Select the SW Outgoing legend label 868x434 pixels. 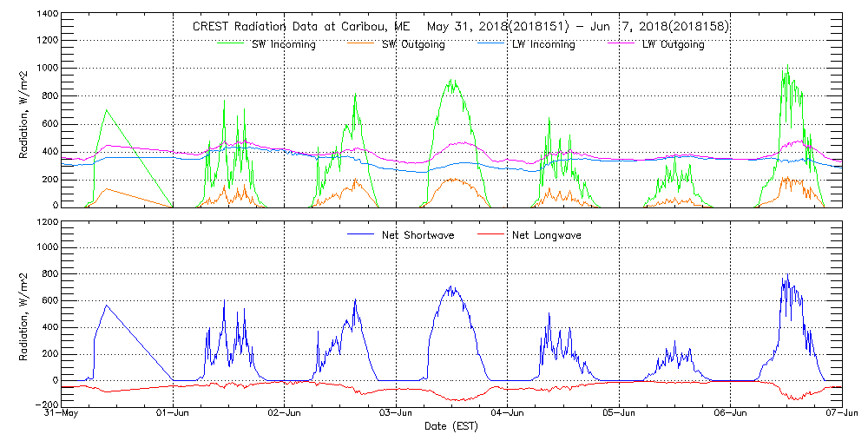pos(413,44)
